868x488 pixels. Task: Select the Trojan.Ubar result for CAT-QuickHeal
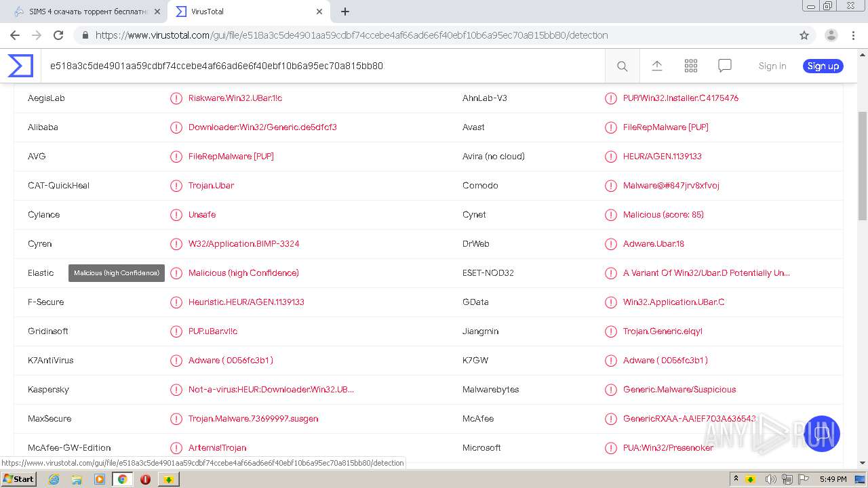(x=211, y=186)
